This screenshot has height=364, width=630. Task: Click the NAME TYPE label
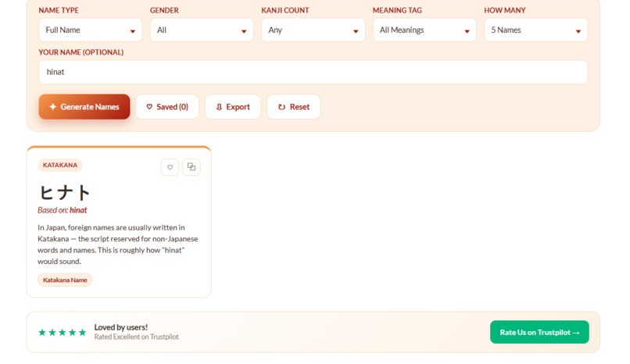tap(59, 10)
